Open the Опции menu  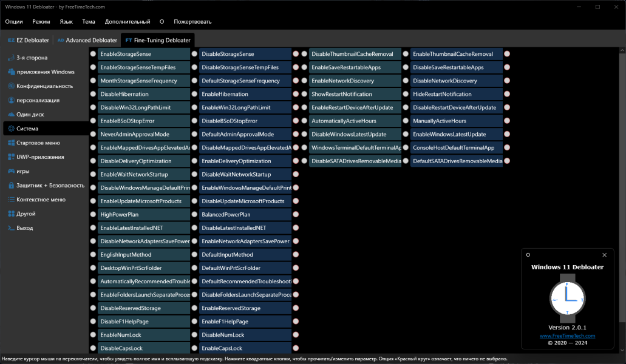(14, 21)
